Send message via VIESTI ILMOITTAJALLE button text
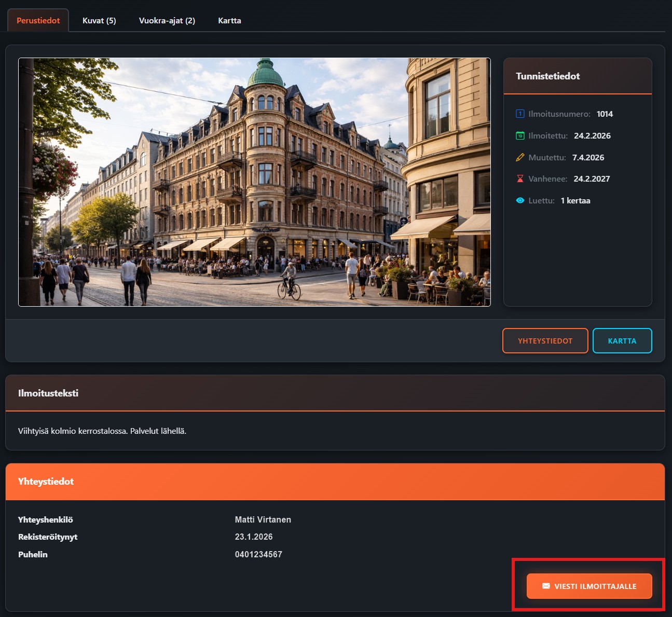The height and width of the screenshot is (617, 672). point(595,586)
